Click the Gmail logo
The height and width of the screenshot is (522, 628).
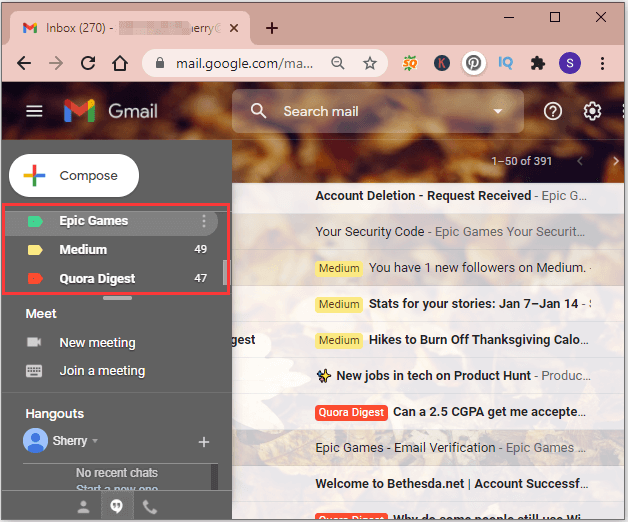[x=111, y=111]
